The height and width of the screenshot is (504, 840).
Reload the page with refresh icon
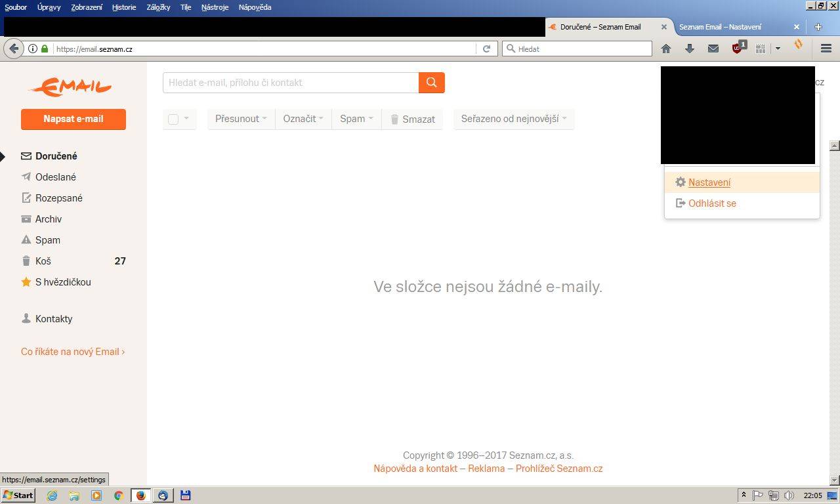click(486, 49)
